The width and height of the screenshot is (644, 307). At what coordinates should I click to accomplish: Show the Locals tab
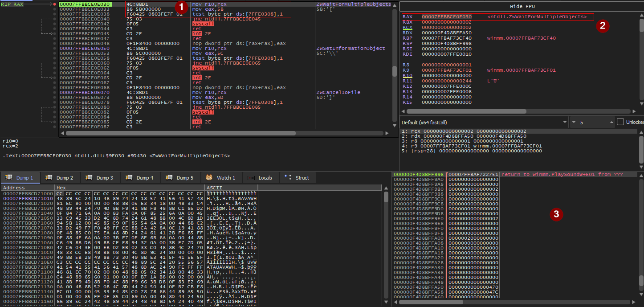tap(260, 178)
